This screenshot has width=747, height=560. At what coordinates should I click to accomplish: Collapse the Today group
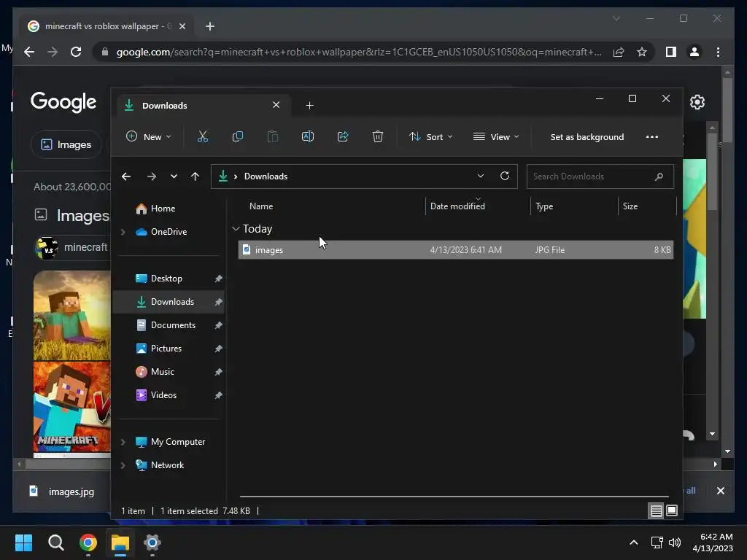pyautogui.click(x=236, y=229)
